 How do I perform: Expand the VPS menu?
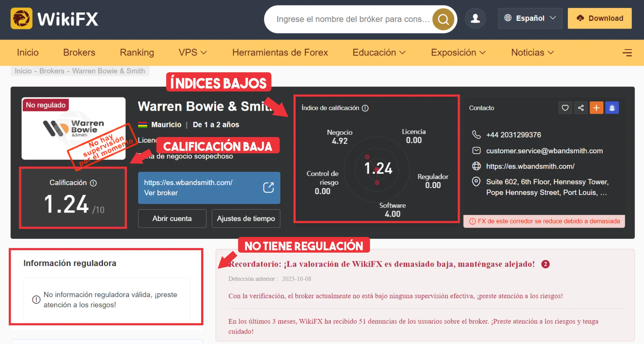(193, 52)
